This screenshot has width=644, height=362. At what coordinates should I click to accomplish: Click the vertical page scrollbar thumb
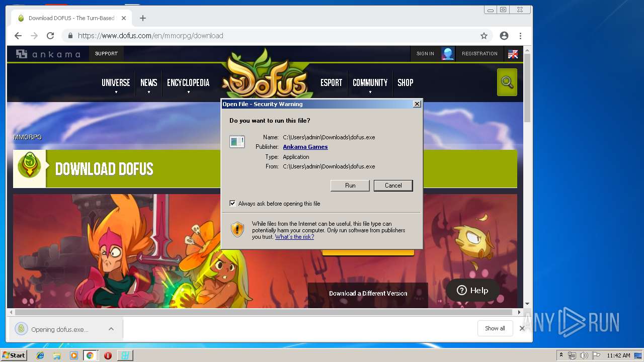[x=527, y=88]
